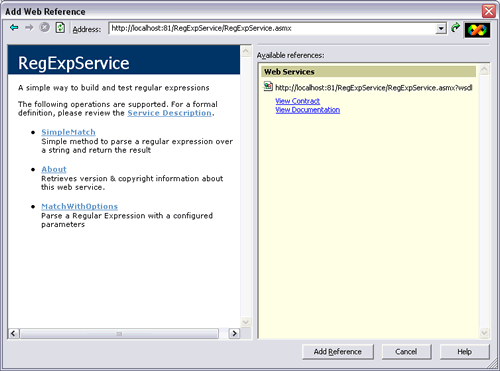The height and width of the screenshot is (371, 500).
Task: Click the Add Reference button
Action: [338, 352]
